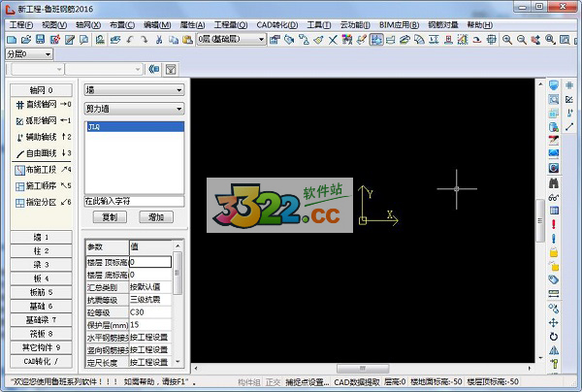Open the CAD转化 menu
The image size is (582, 392).
pyautogui.click(x=276, y=23)
